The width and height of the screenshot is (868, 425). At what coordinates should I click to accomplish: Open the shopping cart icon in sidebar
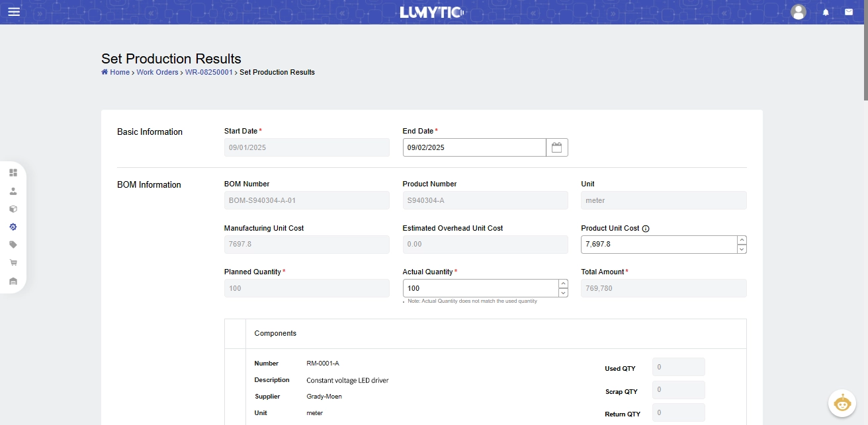point(13,262)
